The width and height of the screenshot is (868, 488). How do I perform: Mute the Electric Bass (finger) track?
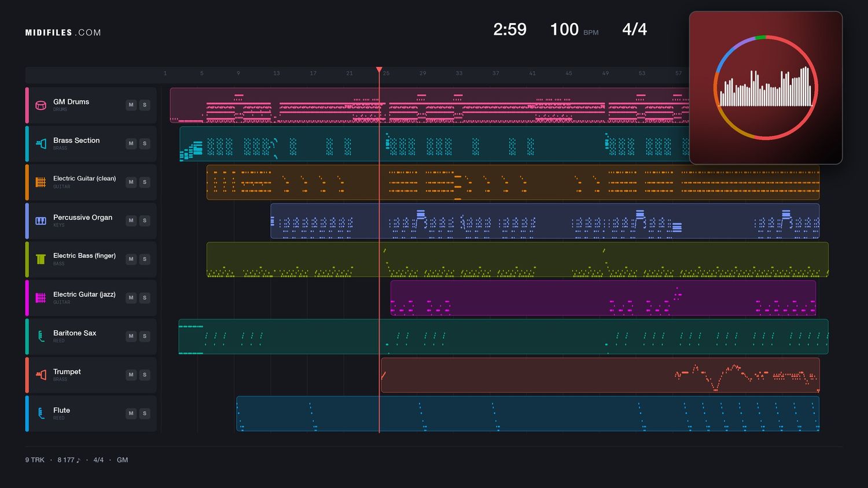131,259
